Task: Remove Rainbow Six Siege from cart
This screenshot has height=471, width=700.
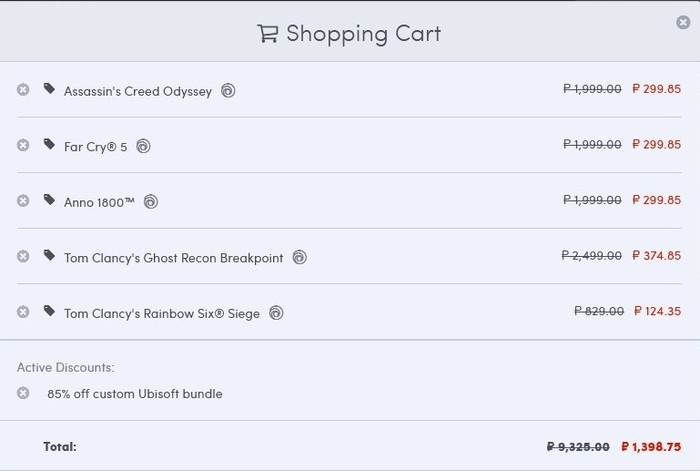Action: (x=23, y=312)
